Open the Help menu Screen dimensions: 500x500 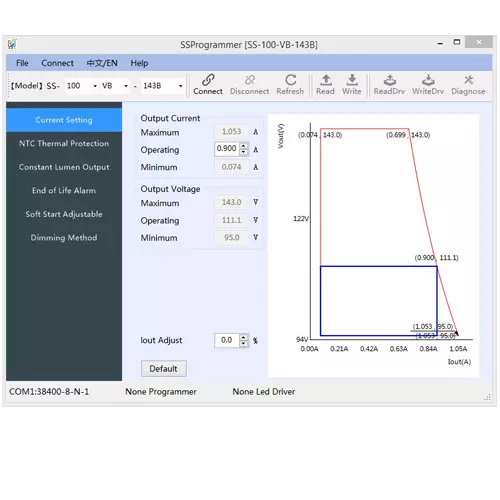point(139,63)
